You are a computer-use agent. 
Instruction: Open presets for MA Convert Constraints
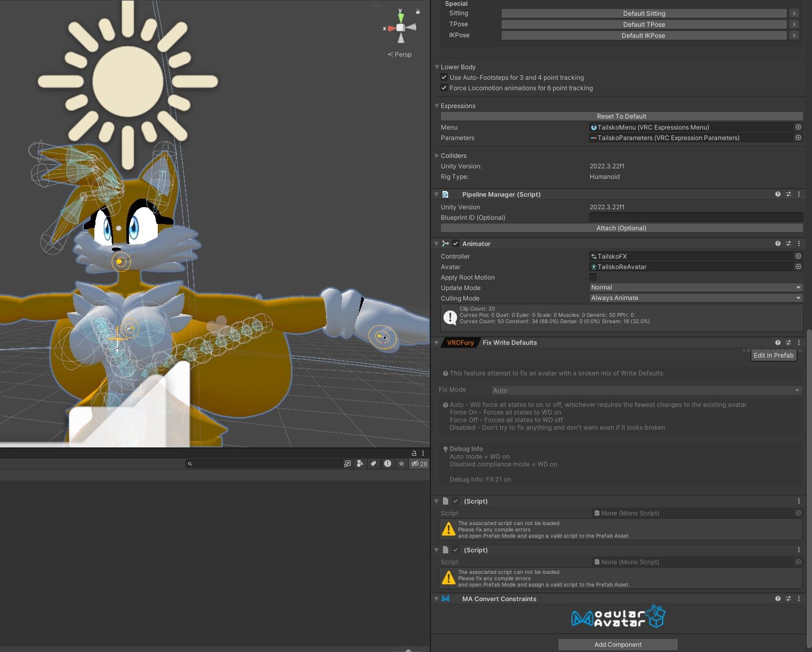(x=788, y=598)
